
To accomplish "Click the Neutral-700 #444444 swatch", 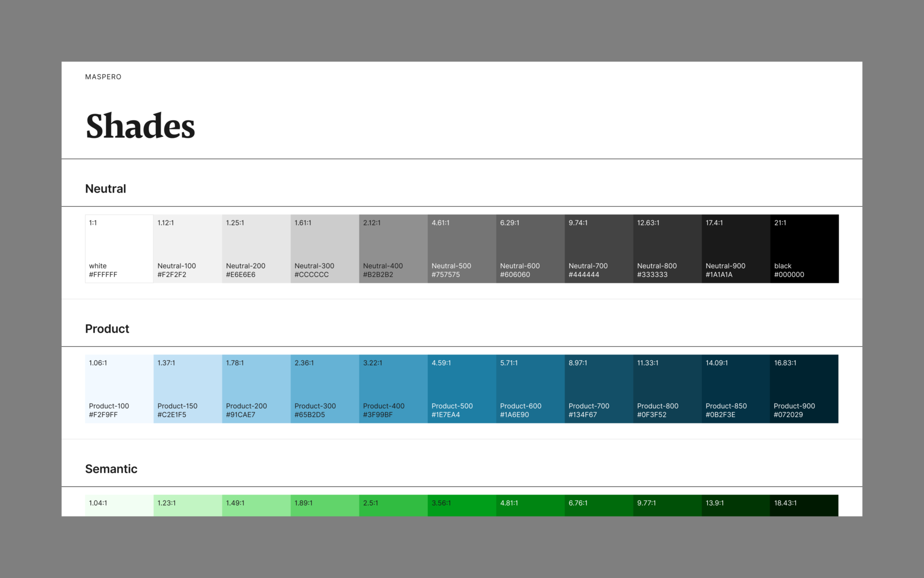I will pos(599,249).
